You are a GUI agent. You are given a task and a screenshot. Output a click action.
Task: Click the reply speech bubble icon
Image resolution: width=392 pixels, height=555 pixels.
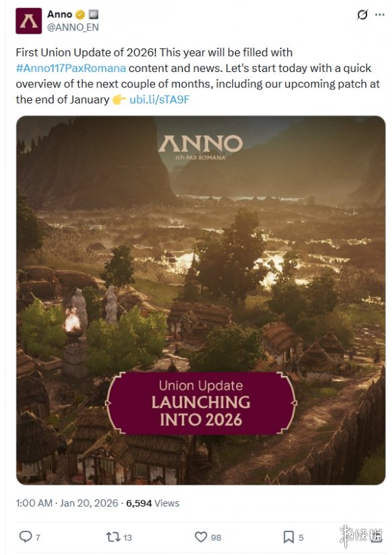26,537
